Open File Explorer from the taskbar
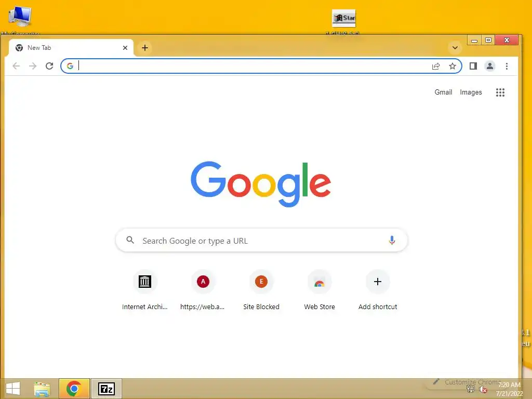 tap(42, 389)
